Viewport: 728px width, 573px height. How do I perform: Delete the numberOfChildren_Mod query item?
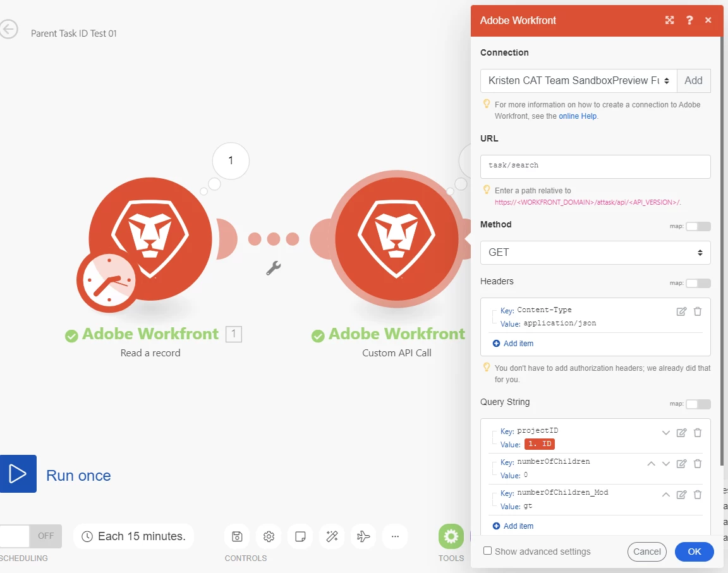[698, 495]
